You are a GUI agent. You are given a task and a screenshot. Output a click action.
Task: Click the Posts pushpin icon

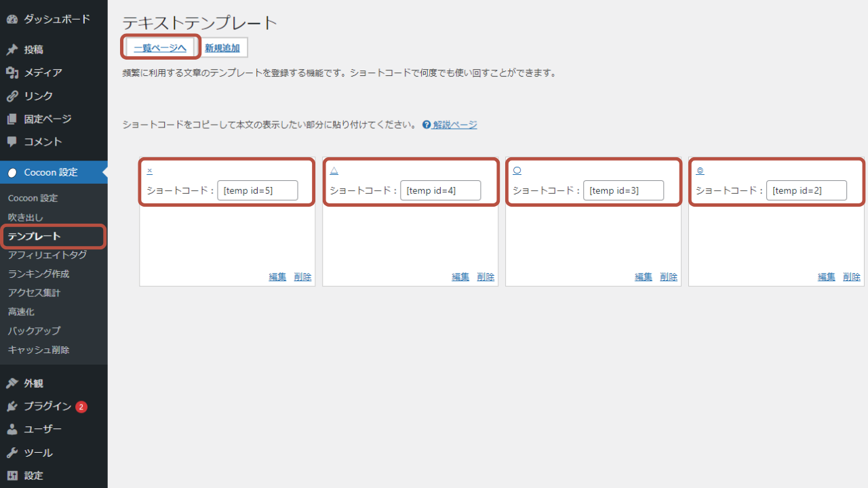(12, 49)
